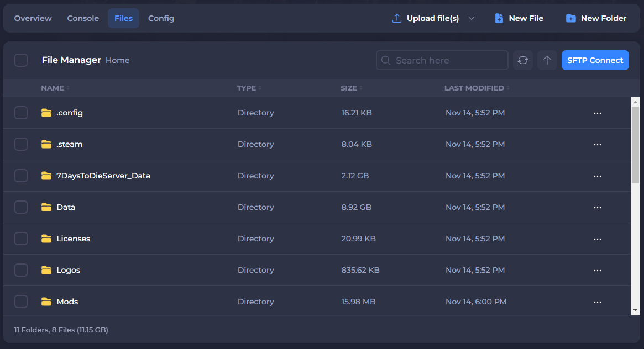Click the refresh file list icon
Viewport: 644px width, 349px height.
[522, 60]
